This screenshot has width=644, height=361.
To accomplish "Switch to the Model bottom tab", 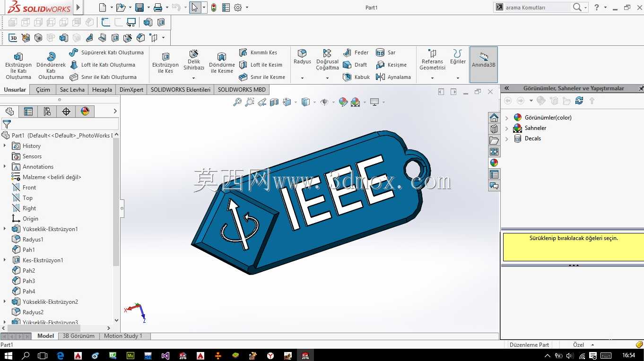I will point(46,336).
